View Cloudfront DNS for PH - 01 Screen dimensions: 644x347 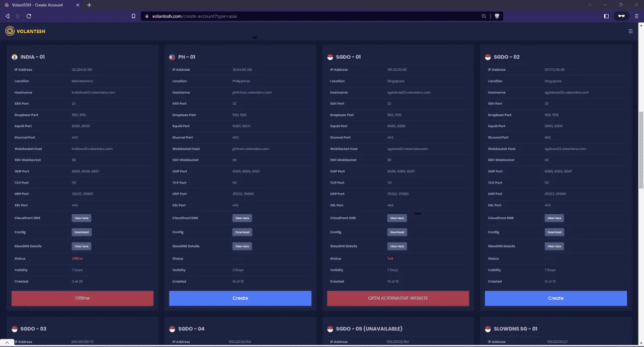[242, 218]
